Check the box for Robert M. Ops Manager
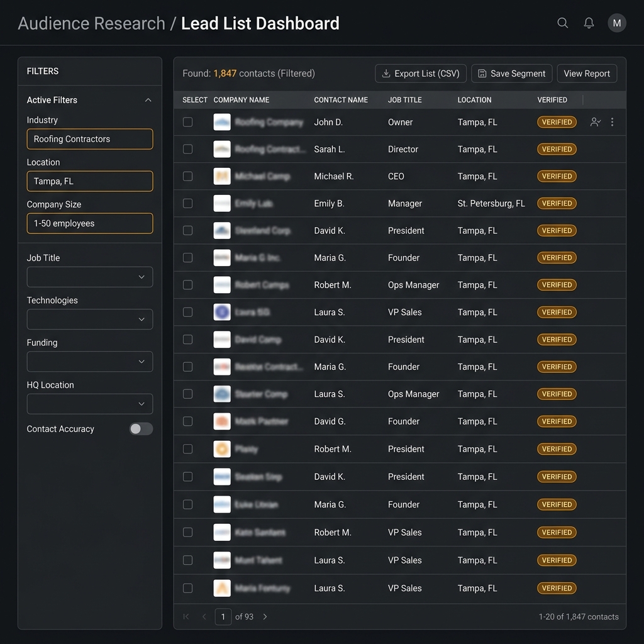Image resolution: width=644 pixels, height=644 pixels. pos(187,285)
